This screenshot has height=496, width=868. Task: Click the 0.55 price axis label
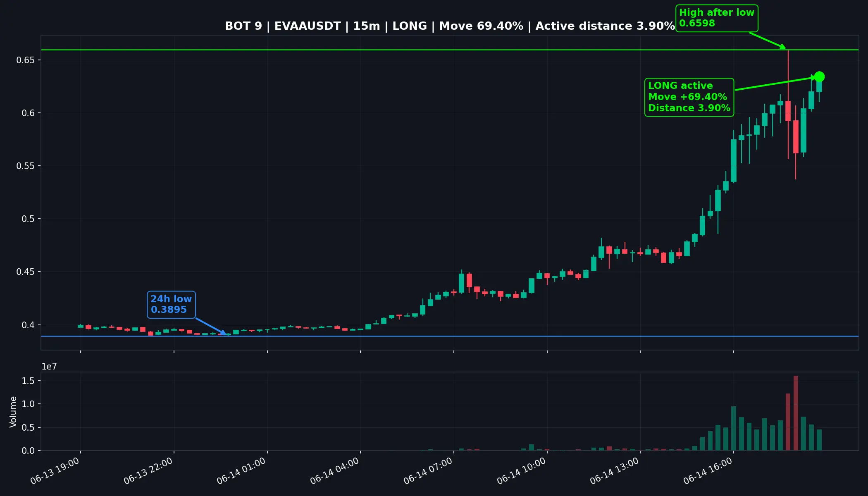[26, 166]
